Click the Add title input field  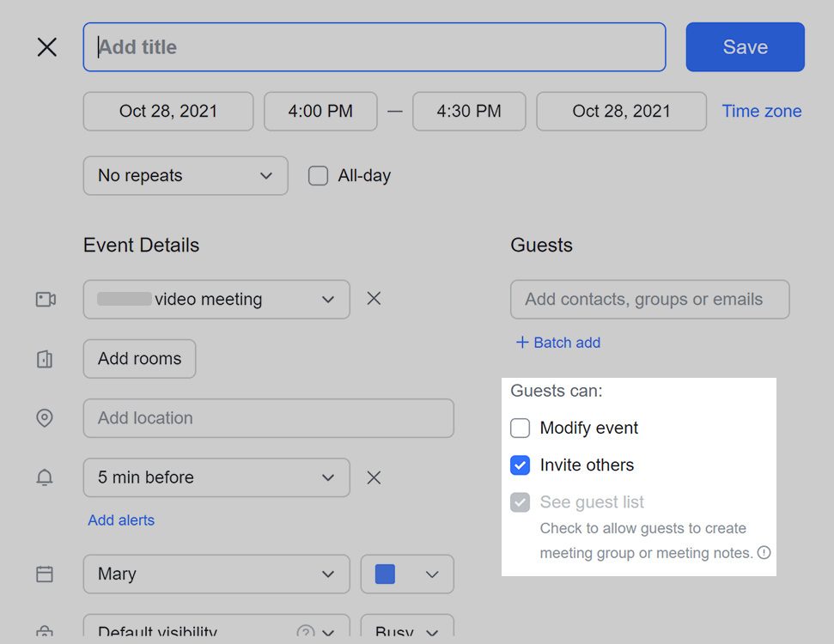(x=374, y=47)
